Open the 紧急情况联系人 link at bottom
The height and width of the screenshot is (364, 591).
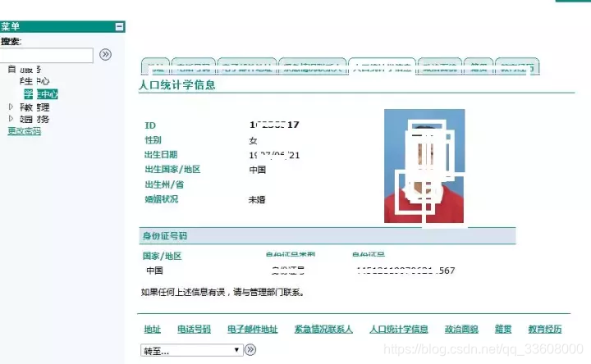click(x=323, y=330)
